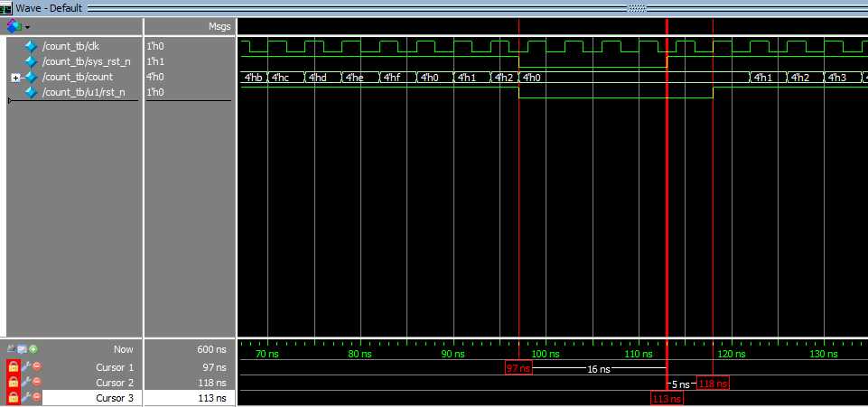
Task: Click the leftmost icon in Now row
Action: click(x=12, y=349)
